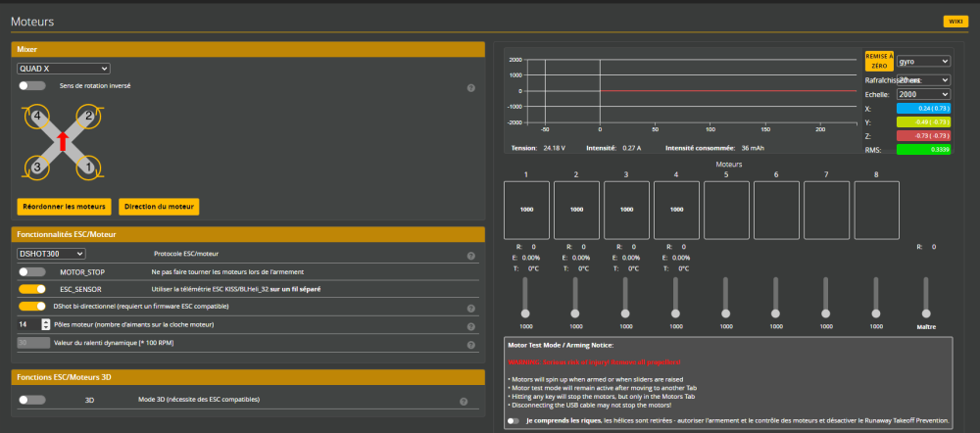Click help icon for ESC_SENSOR row

471,290
